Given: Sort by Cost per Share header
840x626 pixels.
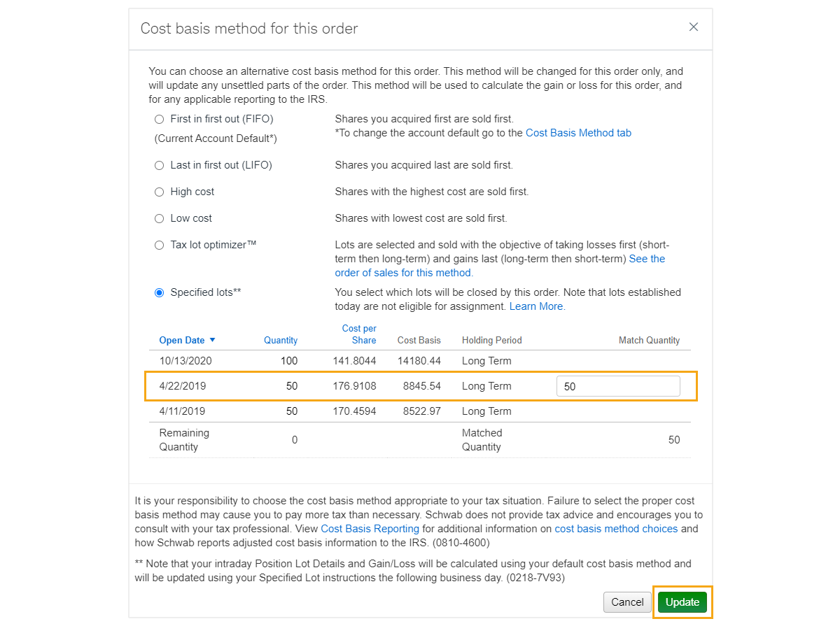Looking at the screenshot, I should click(359, 334).
